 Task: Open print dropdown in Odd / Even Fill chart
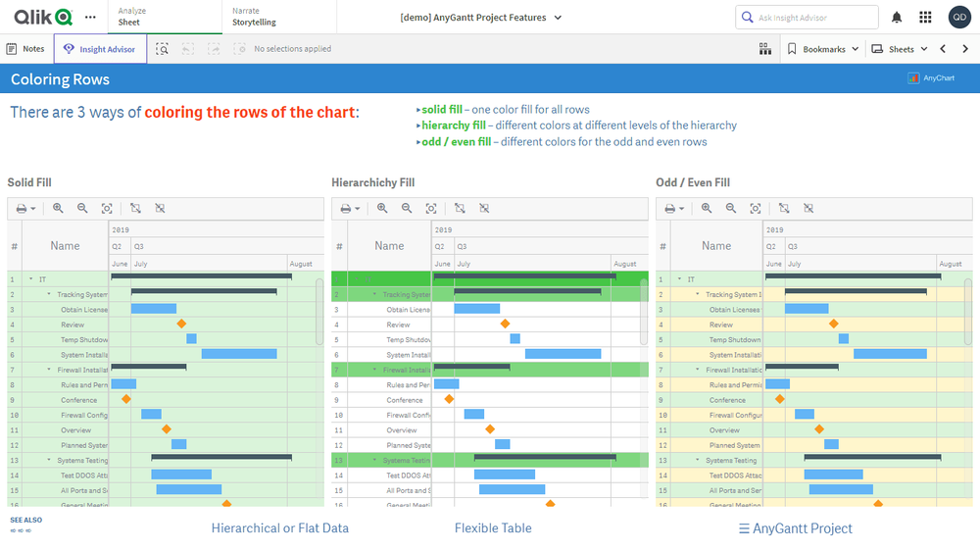click(675, 209)
